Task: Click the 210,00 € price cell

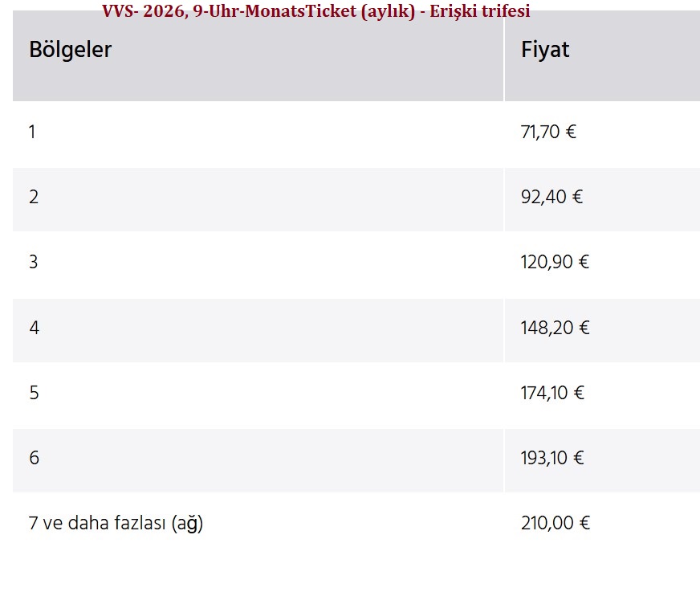Action: click(x=555, y=524)
